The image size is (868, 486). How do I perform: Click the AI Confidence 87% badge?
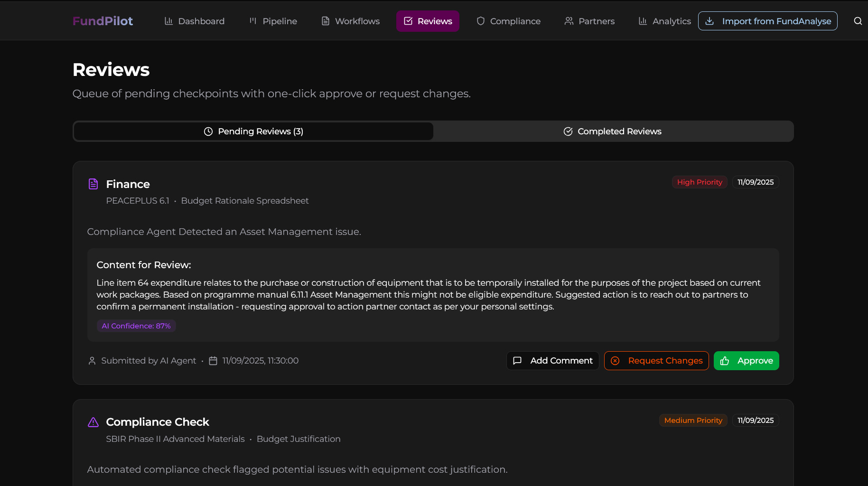pos(136,326)
